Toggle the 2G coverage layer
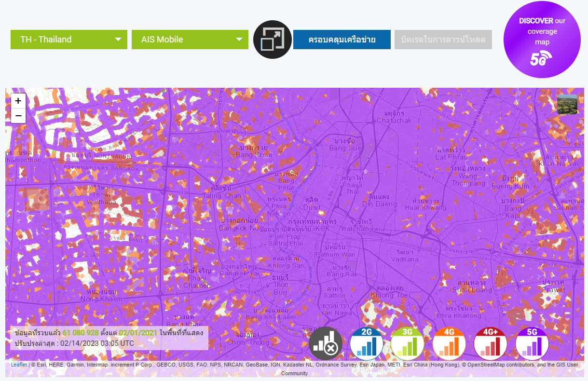Image resolution: width=588 pixels, height=381 pixels. tap(367, 344)
